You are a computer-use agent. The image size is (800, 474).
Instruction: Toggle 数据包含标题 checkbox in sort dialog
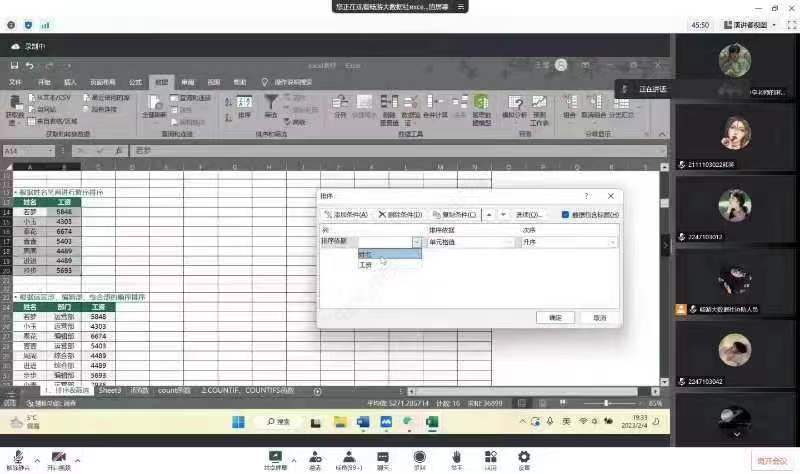click(566, 214)
